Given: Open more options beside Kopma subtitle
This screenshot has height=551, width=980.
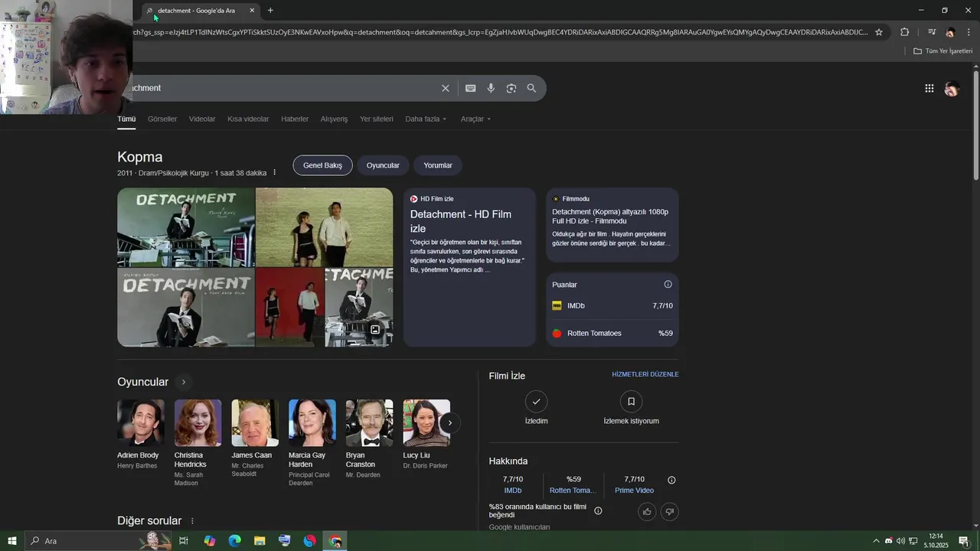Looking at the screenshot, I should [x=275, y=173].
